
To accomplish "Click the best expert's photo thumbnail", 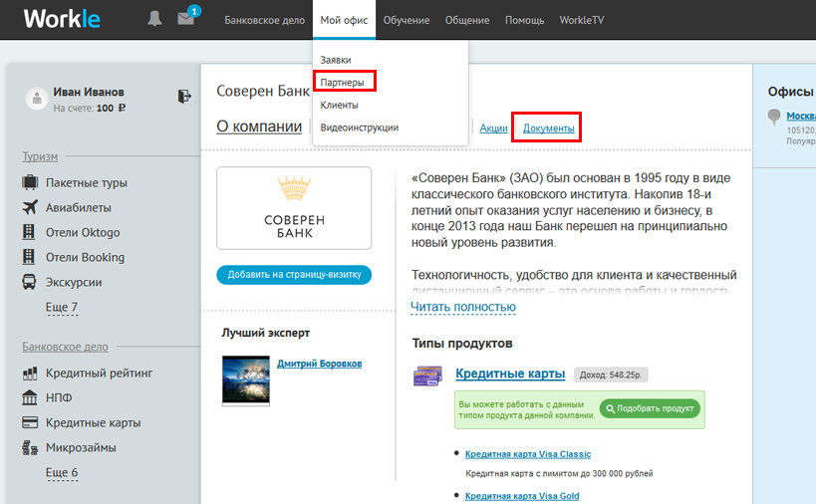I will 246,379.
